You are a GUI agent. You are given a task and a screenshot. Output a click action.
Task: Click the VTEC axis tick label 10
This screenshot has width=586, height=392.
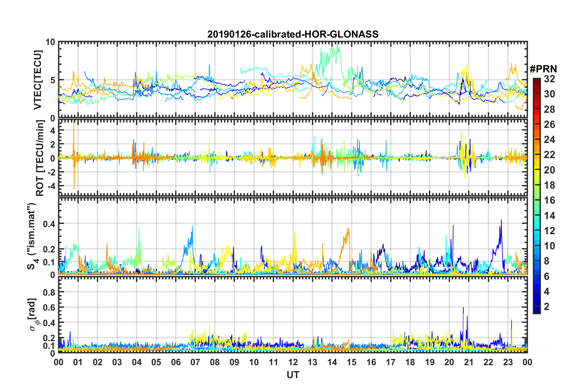coord(50,42)
